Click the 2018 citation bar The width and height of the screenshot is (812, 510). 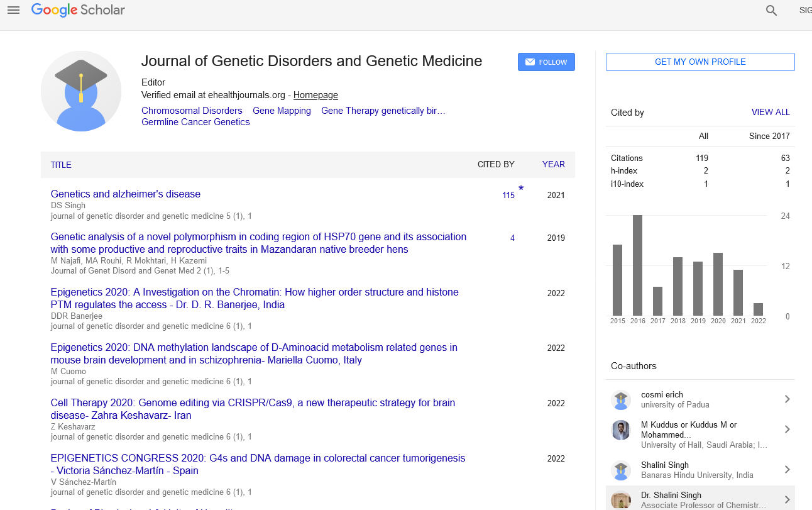coord(678,286)
